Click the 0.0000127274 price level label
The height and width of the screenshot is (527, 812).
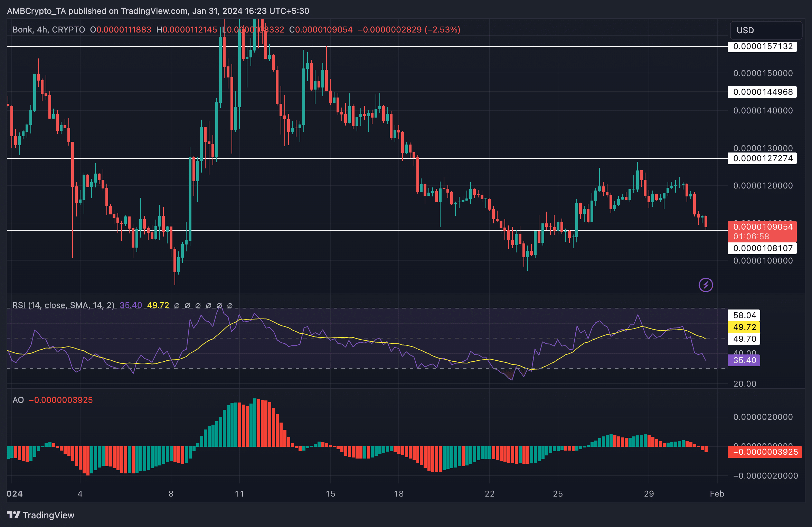(762, 158)
